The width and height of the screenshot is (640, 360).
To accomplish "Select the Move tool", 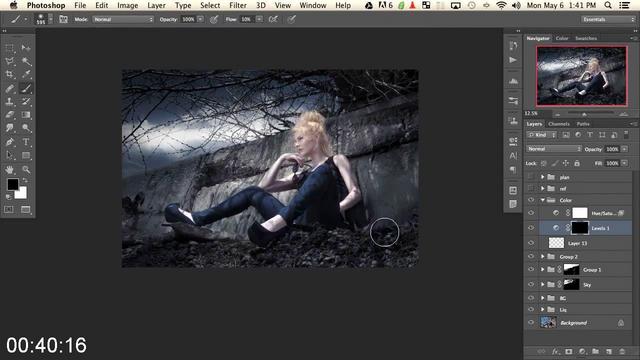I will [26, 48].
